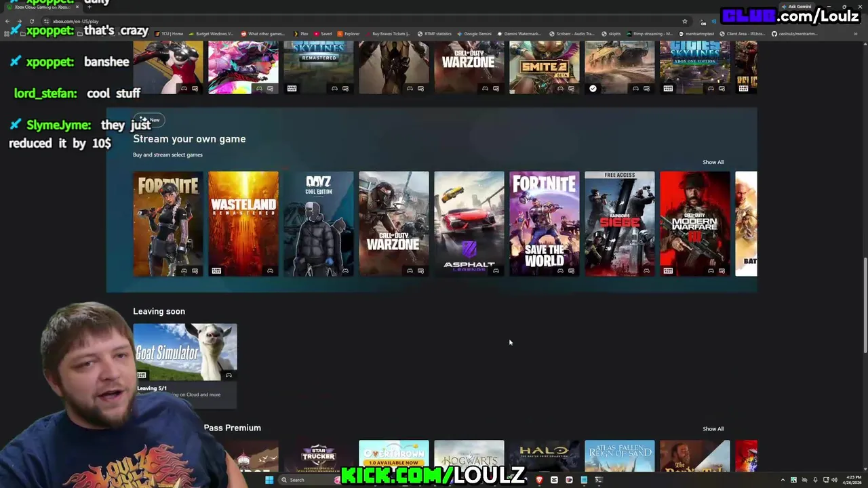Open the Scribenr Audio Tra bookmark
The image size is (868, 488).
click(x=572, y=34)
